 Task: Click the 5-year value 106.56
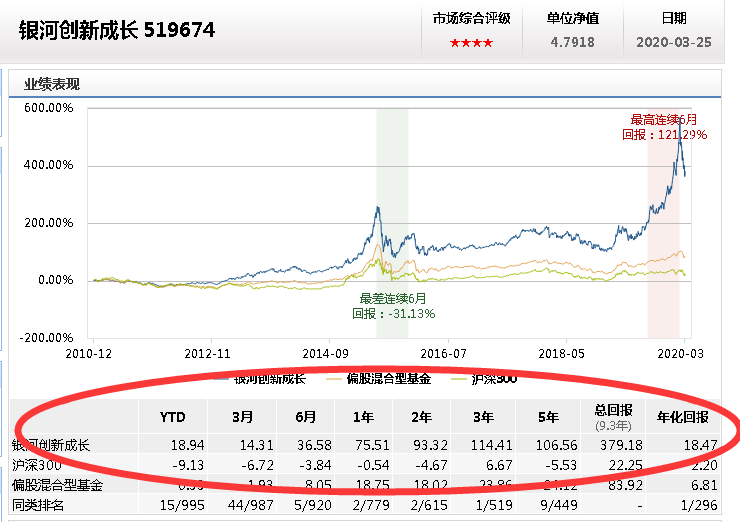(556, 445)
